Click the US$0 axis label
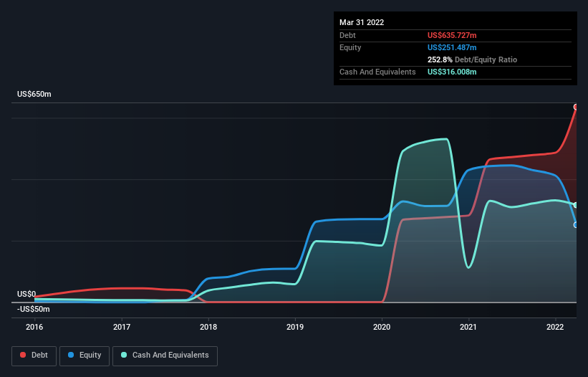Image resolution: width=588 pixels, height=377 pixels. (26, 294)
